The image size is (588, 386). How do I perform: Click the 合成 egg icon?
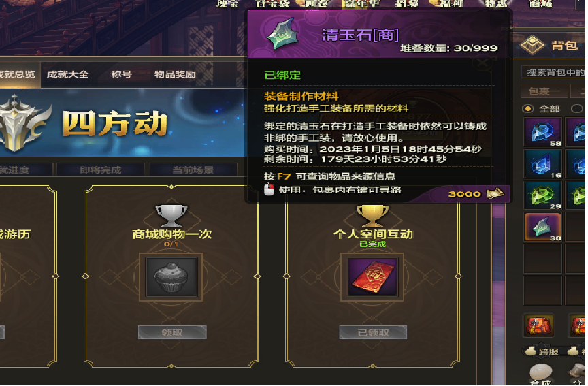tap(541, 372)
